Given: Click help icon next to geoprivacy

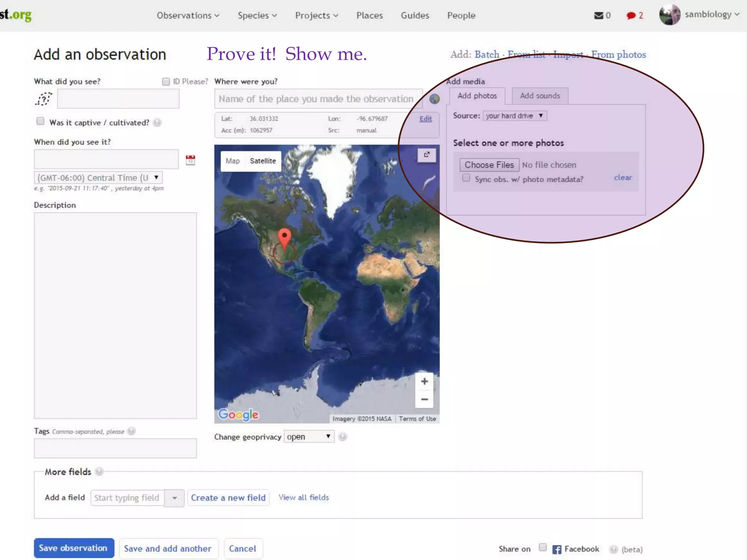Looking at the screenshot, I should click(342, 436).
